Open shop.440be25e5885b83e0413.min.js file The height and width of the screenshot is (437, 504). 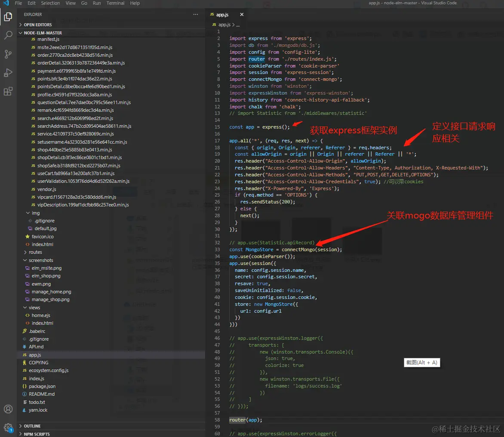(x=74, y=150)
